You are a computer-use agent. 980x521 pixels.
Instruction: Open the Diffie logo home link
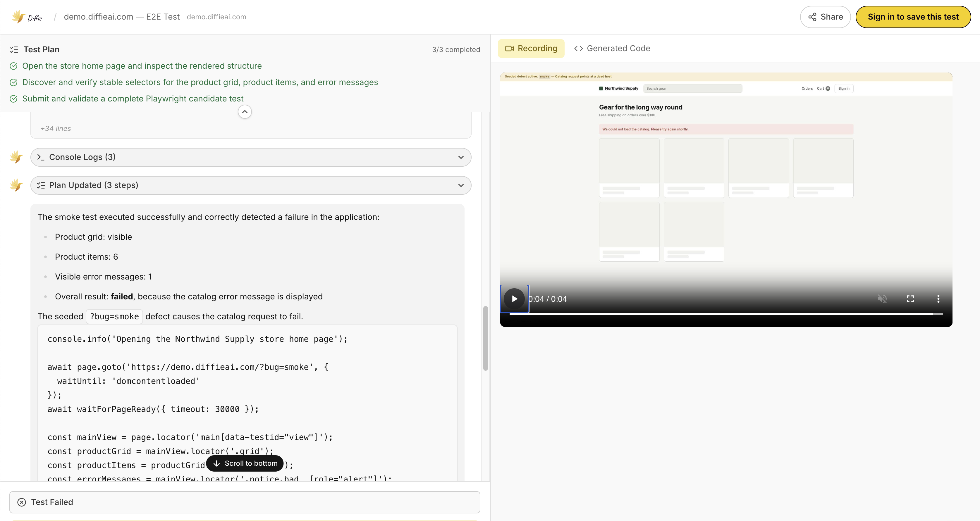26,17
